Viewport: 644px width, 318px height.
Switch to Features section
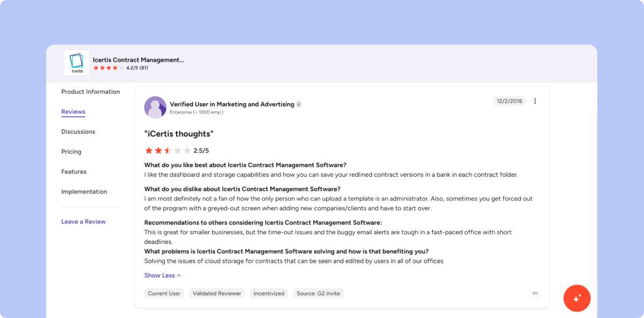tap(74, 172)
